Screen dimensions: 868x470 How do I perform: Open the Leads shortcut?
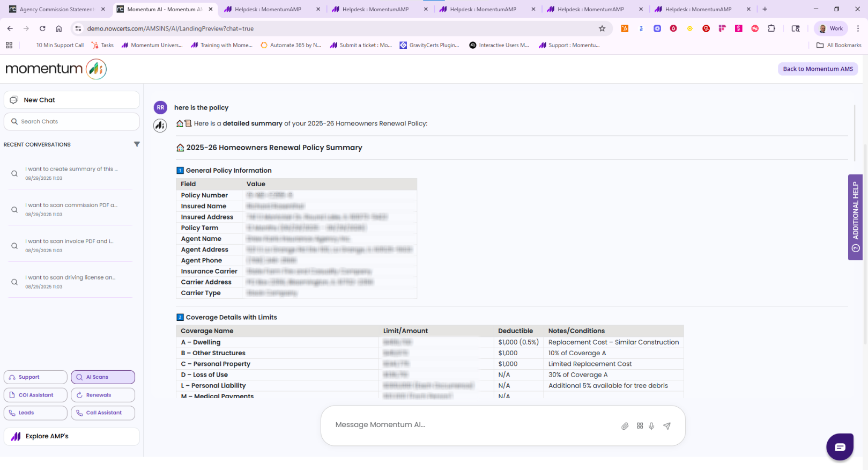pos(35,413)
